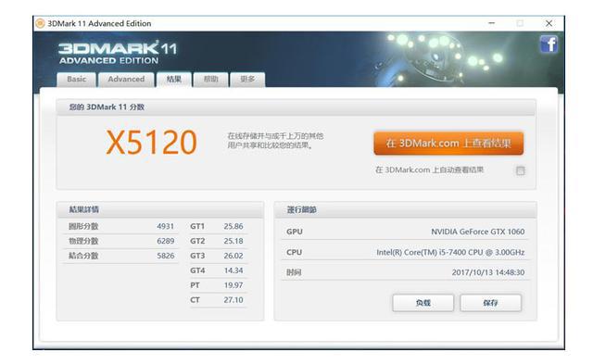Screen dimensions: 593x364
Task: Open the Facebook share icon
Action: coord(549,44)
